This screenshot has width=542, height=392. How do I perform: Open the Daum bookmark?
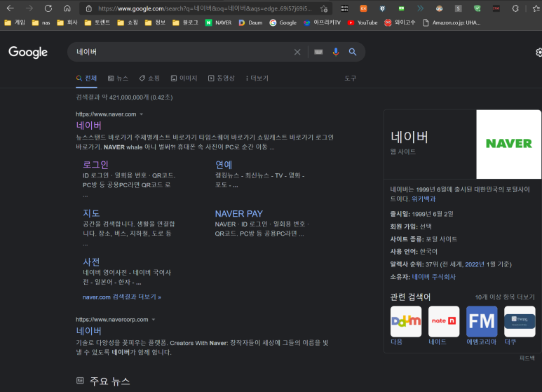point(250,22)
